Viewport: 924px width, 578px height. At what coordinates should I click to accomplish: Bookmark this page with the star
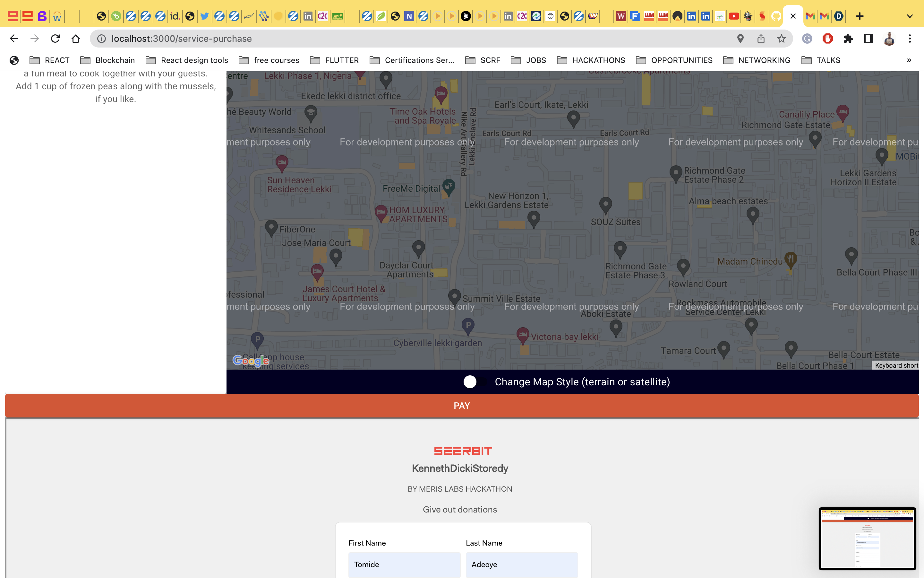tap(782, 39)
